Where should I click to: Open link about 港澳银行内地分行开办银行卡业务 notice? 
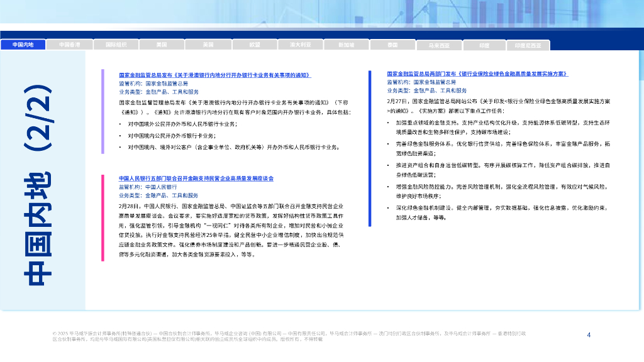point(215,75)
